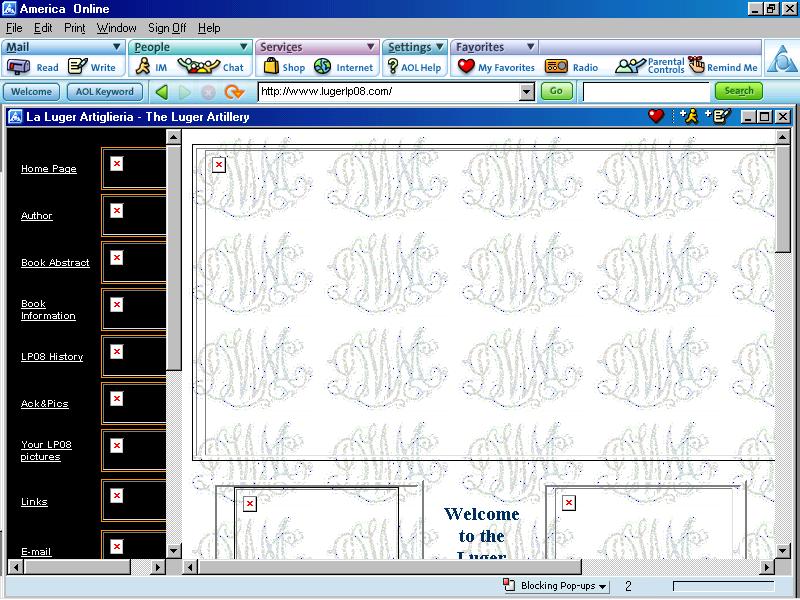The height and width of the screenshot is (600, 800).
Task: Click the AOL Keyword button
Action: pyautogui.click(x=105, y=92)
